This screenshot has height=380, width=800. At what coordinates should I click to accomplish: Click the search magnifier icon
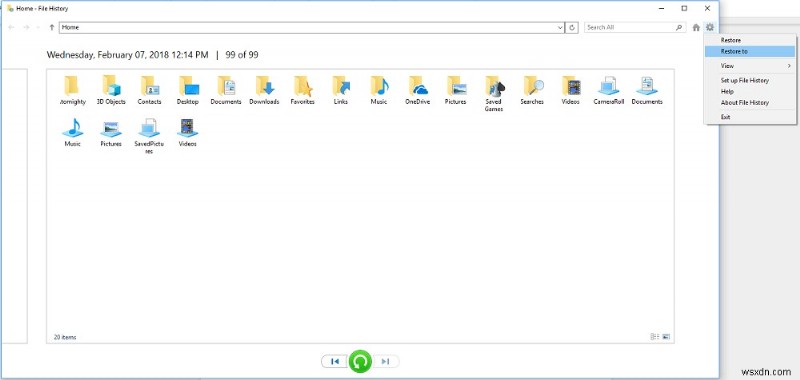[679, 28]
